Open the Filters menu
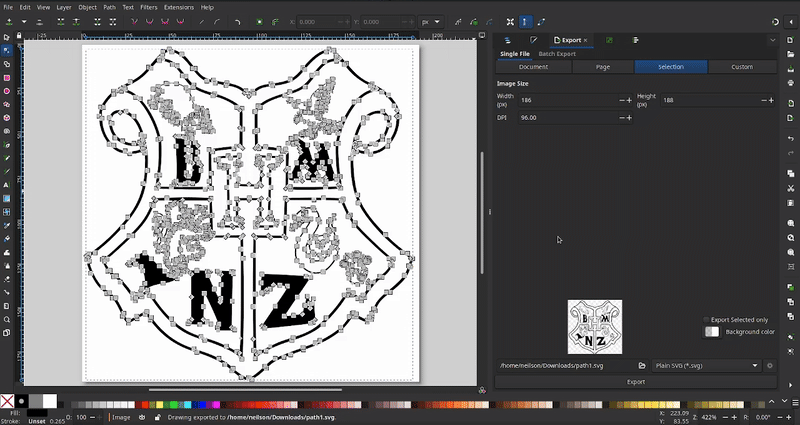Viewport: 800px width, 425px height. point(149,7)
